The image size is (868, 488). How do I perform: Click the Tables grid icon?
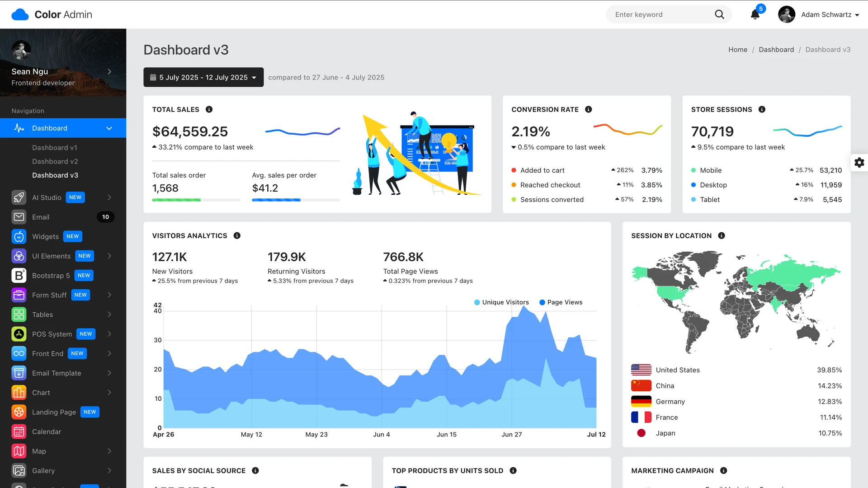pos(19,314)
